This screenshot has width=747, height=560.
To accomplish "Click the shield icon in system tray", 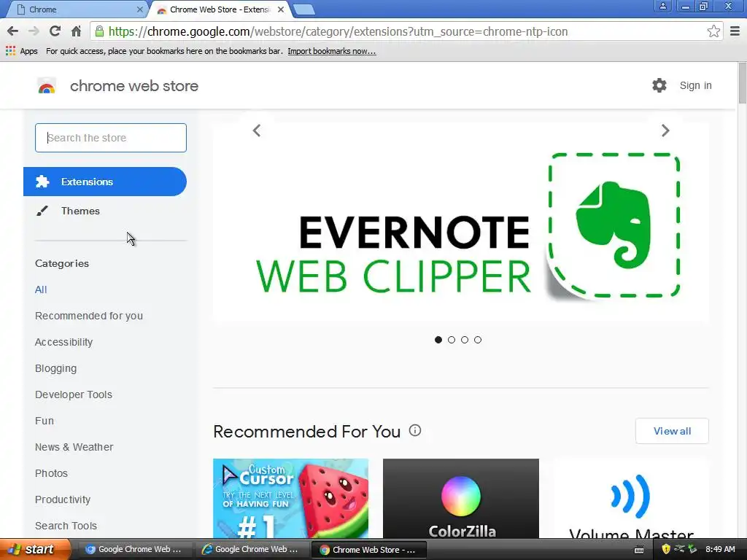I will [x=666, y=549].
